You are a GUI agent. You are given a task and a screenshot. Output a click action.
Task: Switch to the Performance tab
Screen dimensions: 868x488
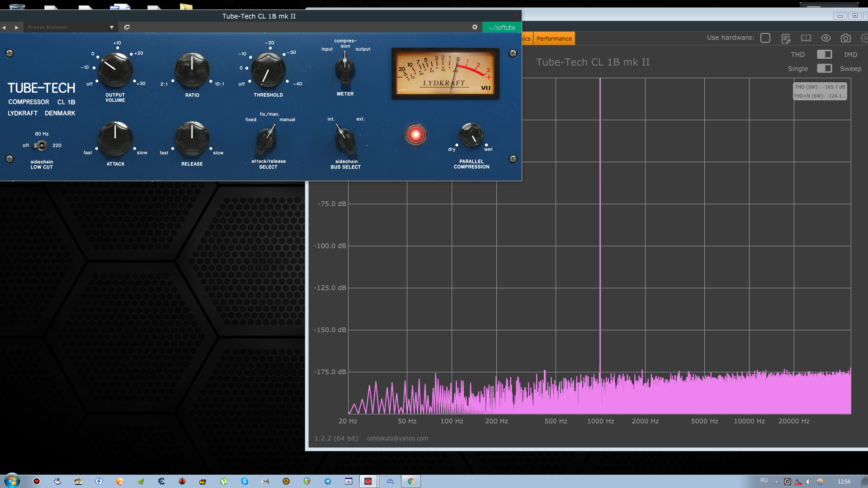coord(554,38)
